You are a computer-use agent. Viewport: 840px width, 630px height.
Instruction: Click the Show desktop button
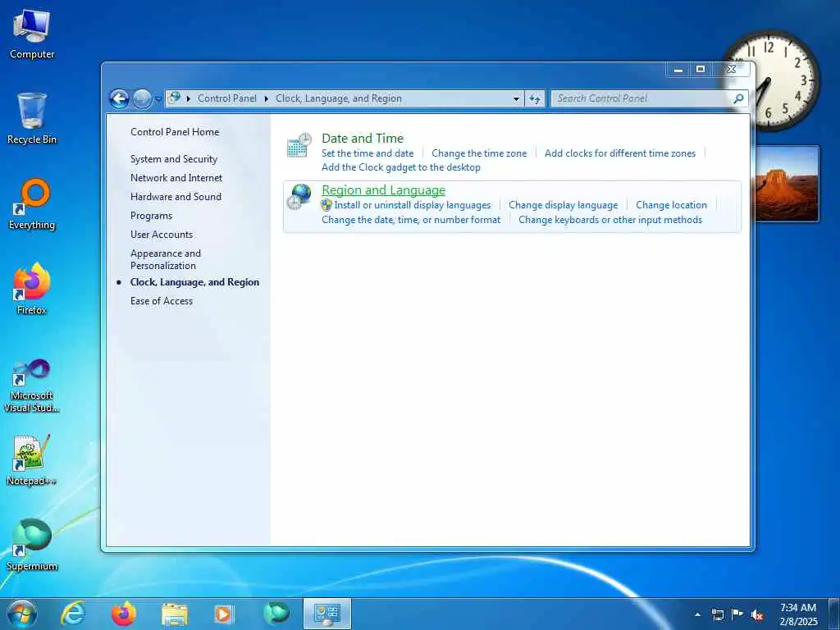click(834, 614)
